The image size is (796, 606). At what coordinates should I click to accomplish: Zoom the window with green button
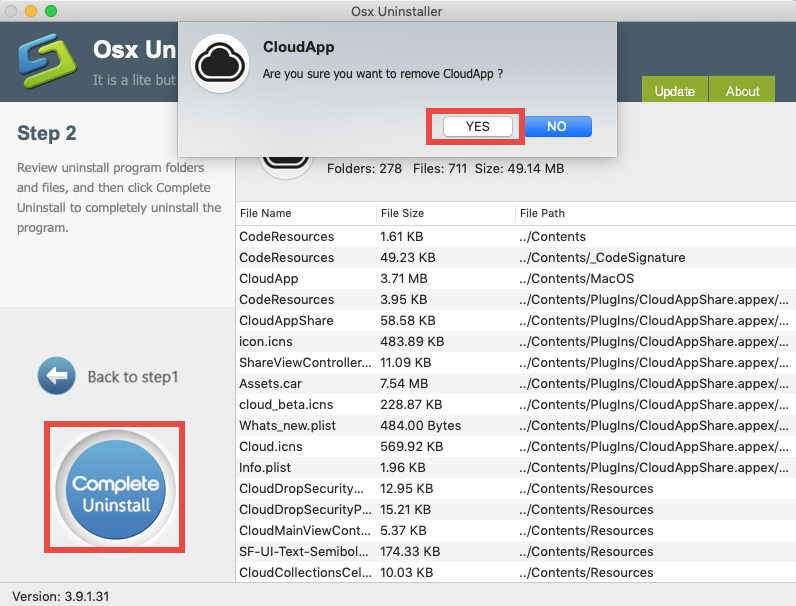51,11
